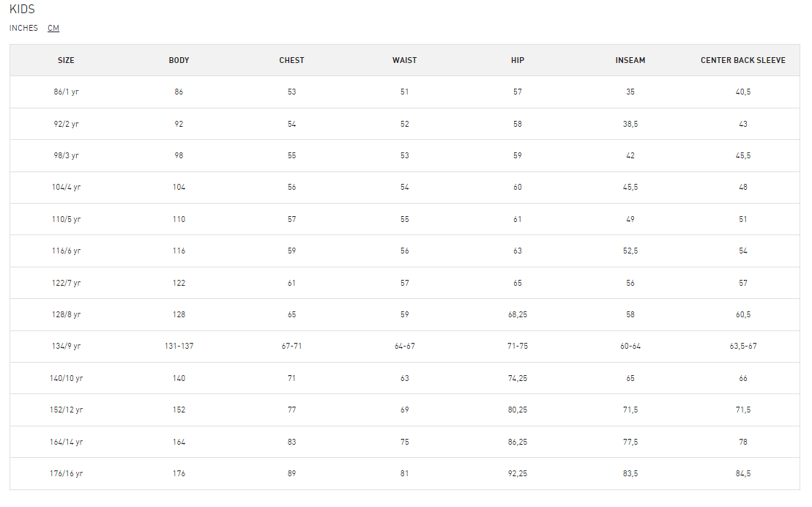Click chest value 83 cell

(291, 442)
